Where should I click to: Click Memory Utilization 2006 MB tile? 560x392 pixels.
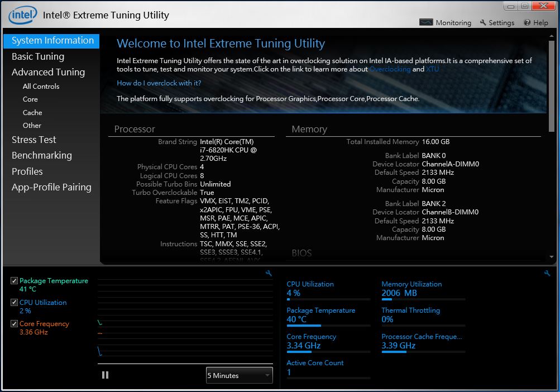pos(423,291)
